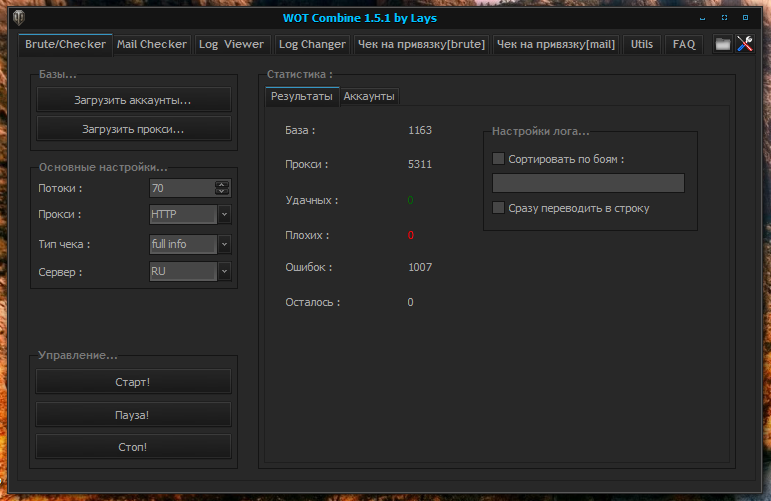Open the FAQ tab
Image resolution: width=771 pixels, height=501 pixels.
684,44
